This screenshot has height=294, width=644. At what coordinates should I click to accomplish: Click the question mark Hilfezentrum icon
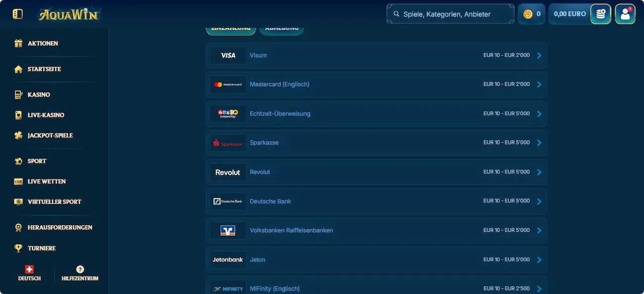[x=80, y=269]
